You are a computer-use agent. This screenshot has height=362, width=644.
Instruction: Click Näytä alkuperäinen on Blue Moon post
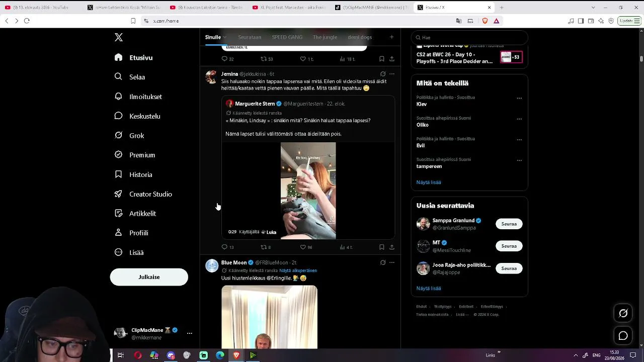click(298, 270)
